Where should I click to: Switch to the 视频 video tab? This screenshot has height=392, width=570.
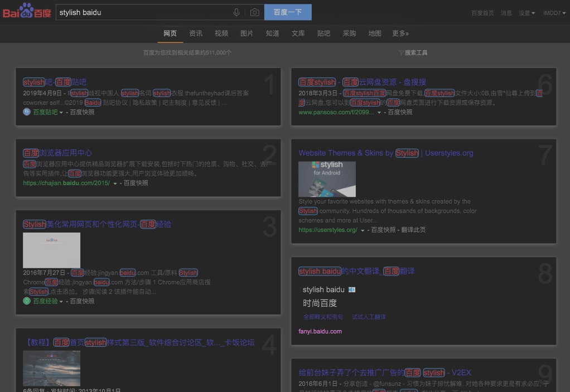click(221, 33)
